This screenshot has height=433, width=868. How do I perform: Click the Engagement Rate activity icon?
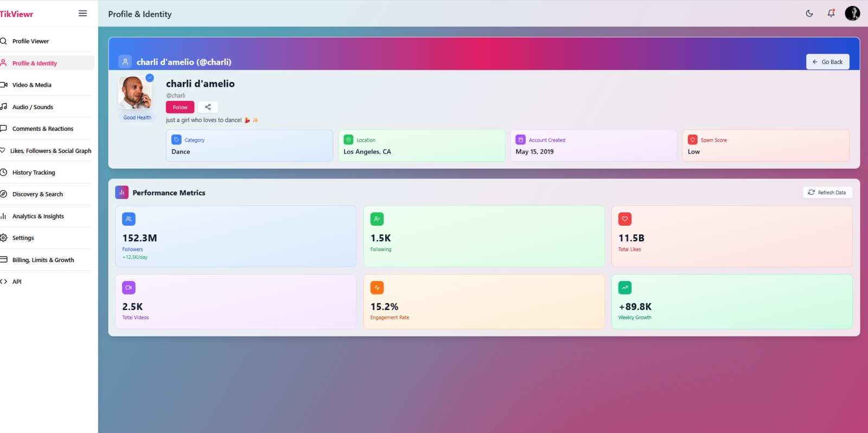coord(377,288)
